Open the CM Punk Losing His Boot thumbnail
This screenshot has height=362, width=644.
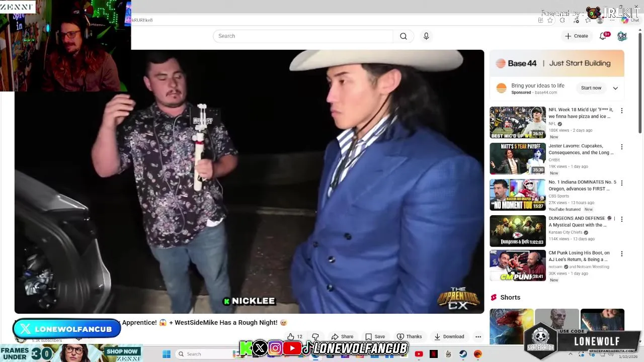coord(517,265)
